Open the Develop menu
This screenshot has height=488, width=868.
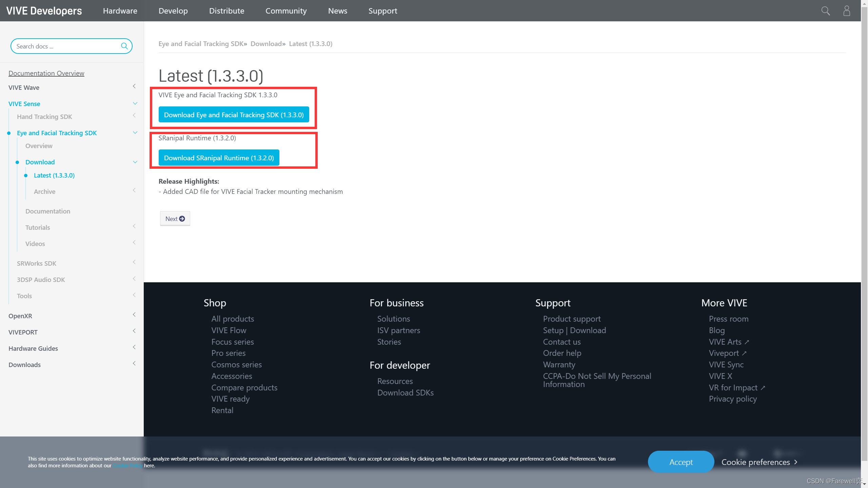pyautogui.click(x=173, y=11)
